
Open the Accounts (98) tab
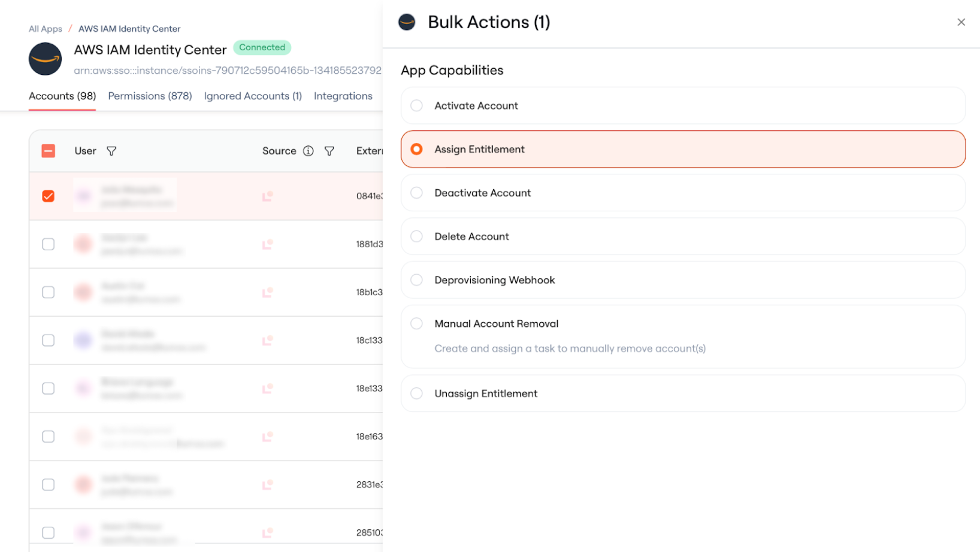tap(62, 96)
